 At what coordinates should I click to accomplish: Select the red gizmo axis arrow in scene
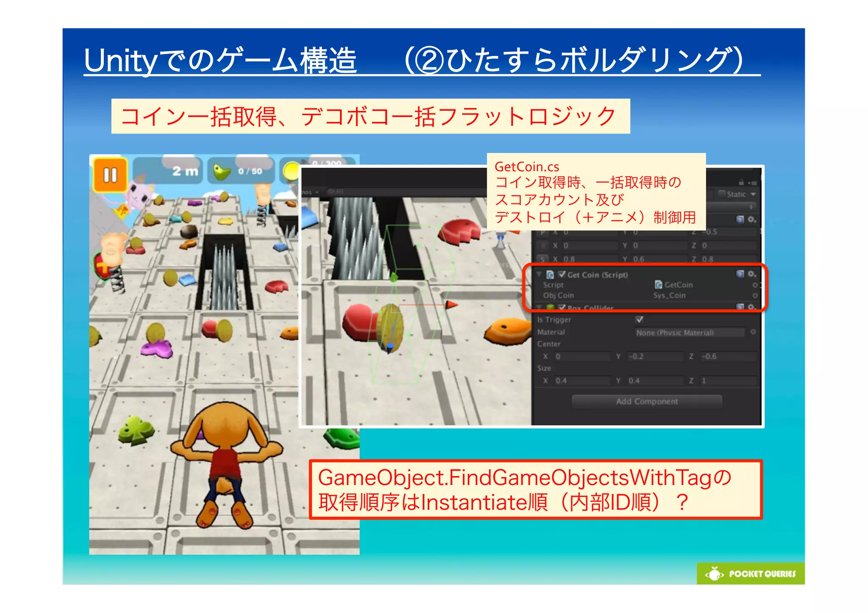coord(452,304)
